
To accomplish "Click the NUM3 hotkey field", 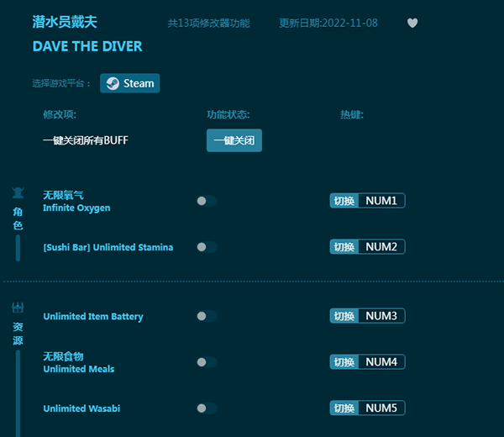I will tap(381, 316).
